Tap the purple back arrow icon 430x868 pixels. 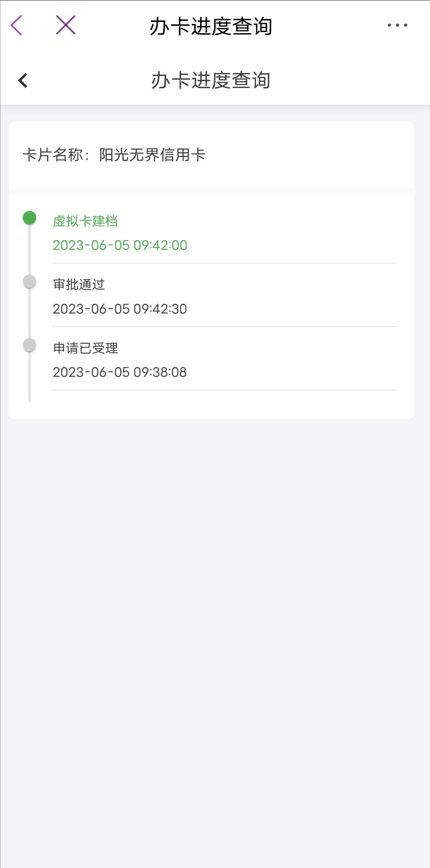point(16,26)
